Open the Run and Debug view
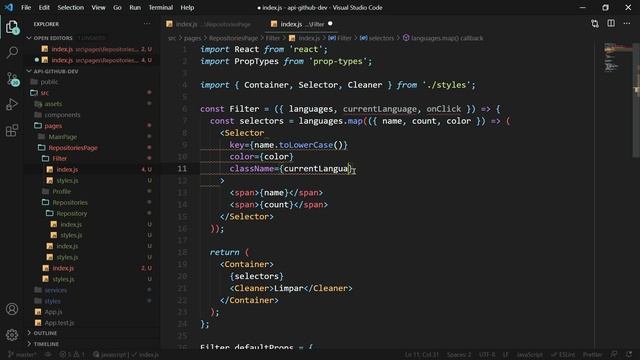640x360 pixels. point(12,104)
